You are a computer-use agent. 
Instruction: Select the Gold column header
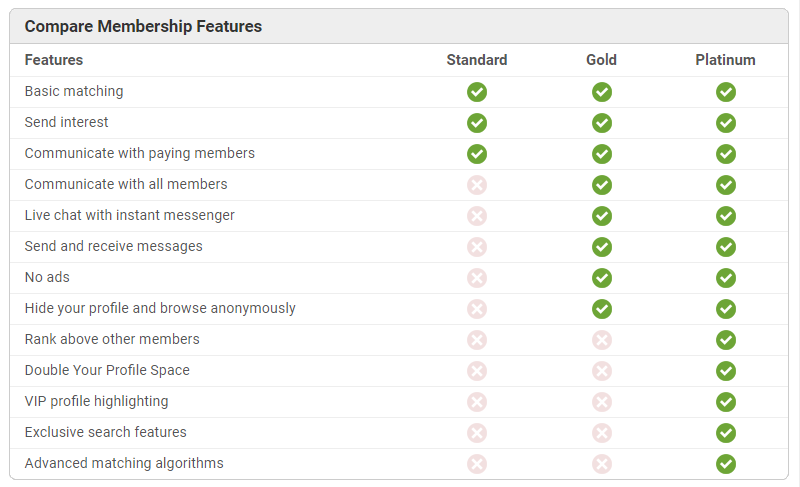pos(601,60)
